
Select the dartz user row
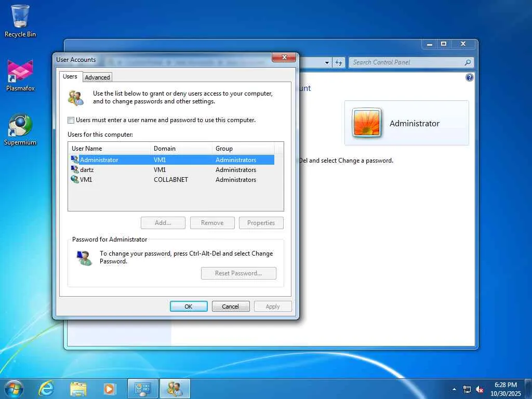(x=172, y=170)
